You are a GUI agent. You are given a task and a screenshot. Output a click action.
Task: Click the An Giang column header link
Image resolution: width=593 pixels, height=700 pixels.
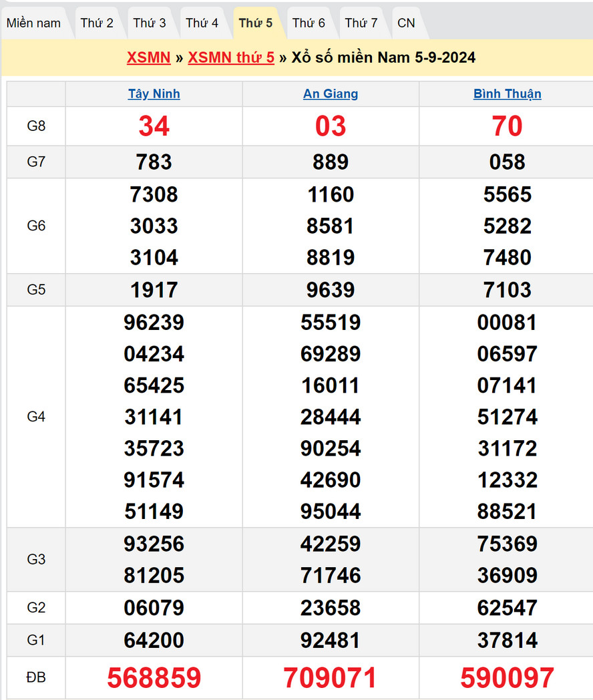click(331, 94)
